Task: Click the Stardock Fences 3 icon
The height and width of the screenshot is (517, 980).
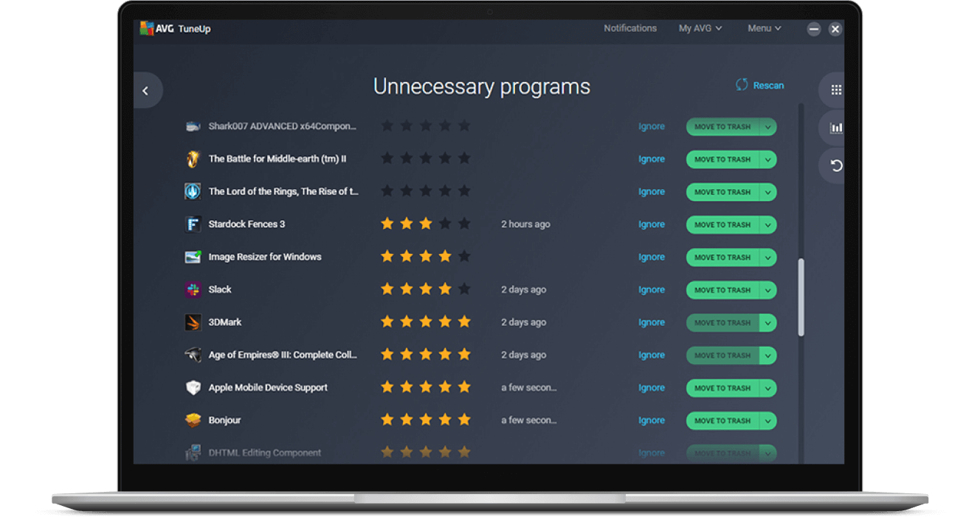Action: (x=193, y=225)
